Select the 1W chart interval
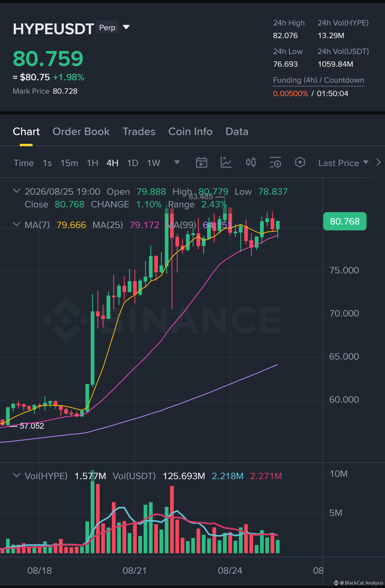The image size is (385, 588). click(154, 163)
